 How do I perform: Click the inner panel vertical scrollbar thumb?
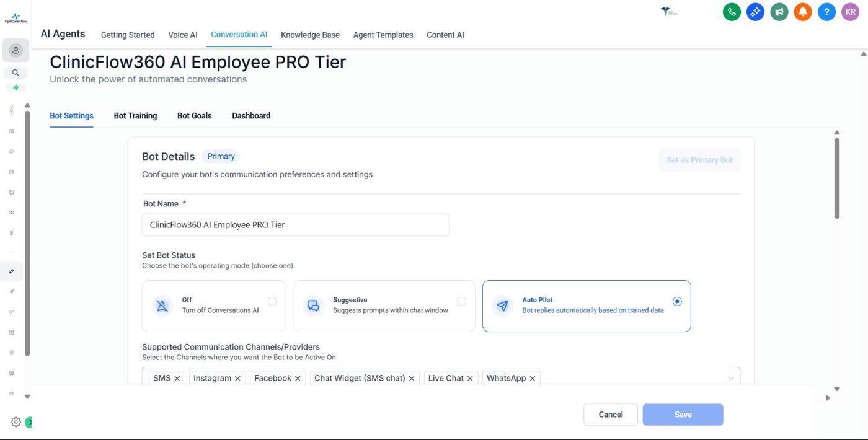(x=837, y=178)
